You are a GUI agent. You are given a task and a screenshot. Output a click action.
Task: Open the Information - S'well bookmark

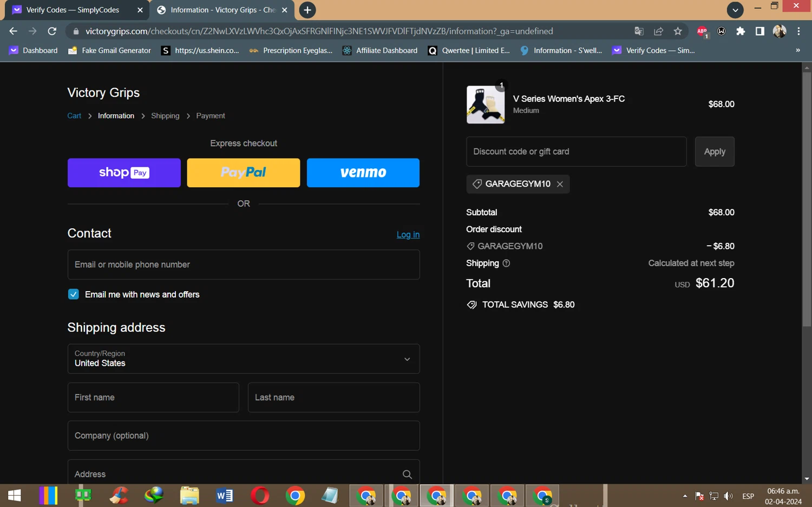[561, 50]
